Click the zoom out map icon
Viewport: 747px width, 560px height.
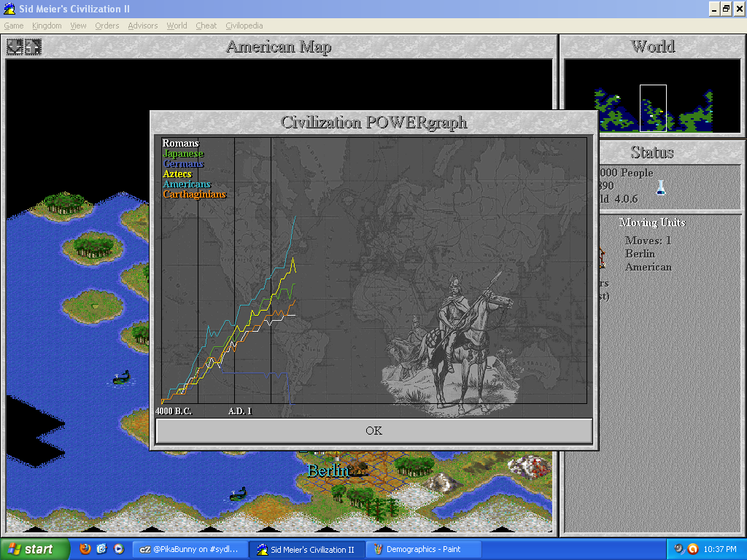pyautogui.click(x=33, y=47)
